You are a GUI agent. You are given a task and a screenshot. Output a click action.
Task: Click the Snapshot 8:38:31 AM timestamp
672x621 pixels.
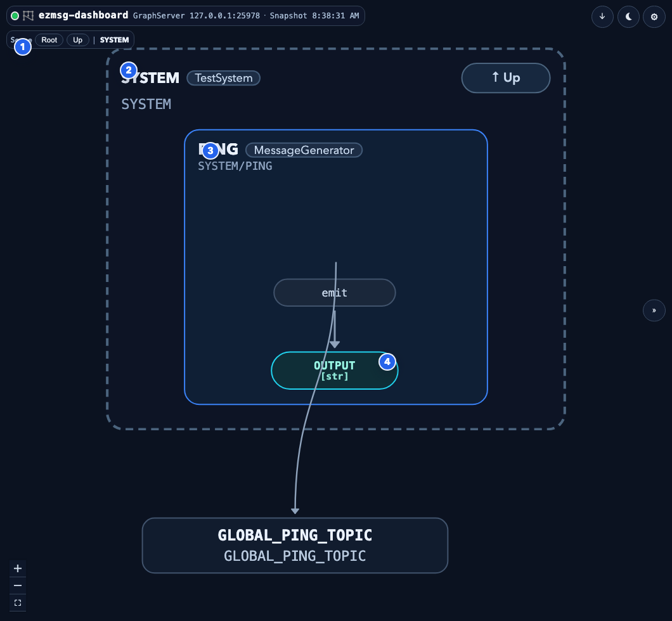[x=314, y=16]
